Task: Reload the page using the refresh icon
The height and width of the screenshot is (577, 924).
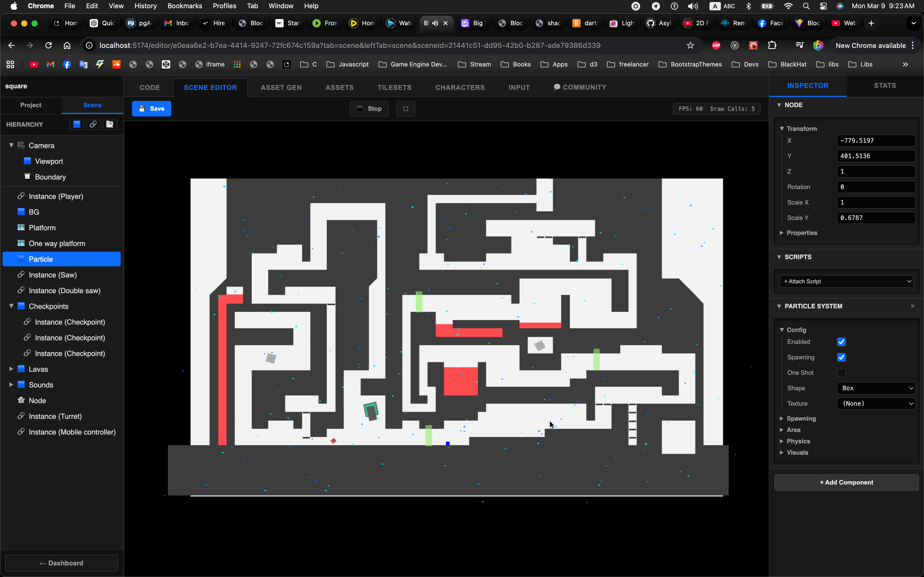Action: (48, 45)
